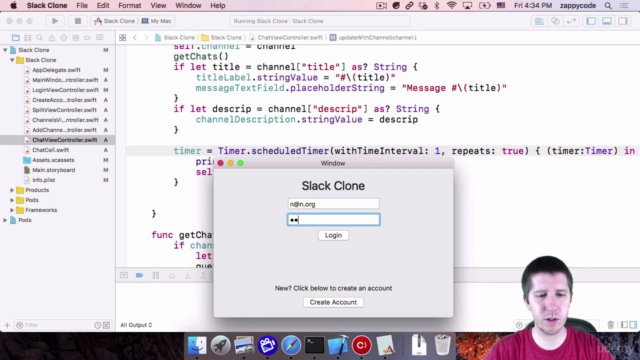Click the step into debug icon
640x360 pixels.
[187, 276]
